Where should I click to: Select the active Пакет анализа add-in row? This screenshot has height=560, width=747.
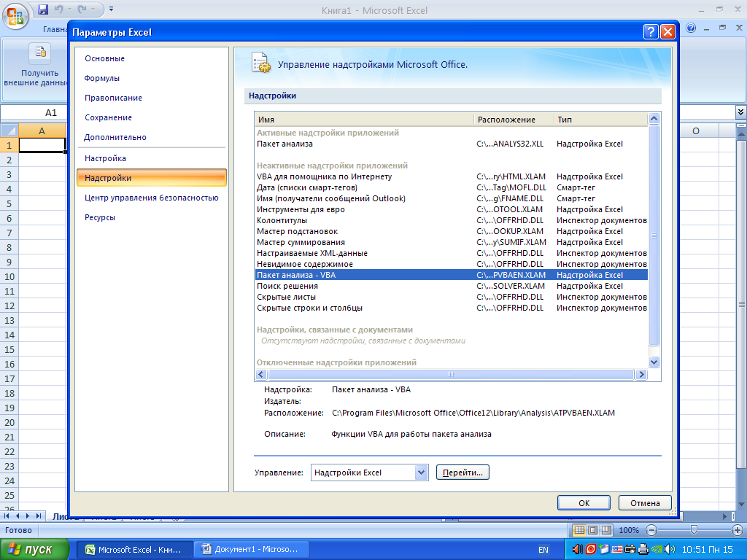click(x=451, y=144)
